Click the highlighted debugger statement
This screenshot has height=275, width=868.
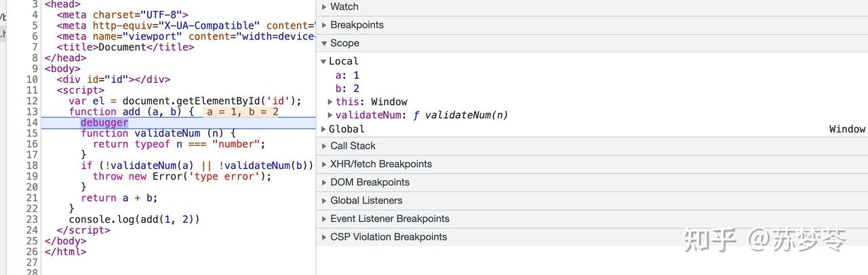(104, 123)
